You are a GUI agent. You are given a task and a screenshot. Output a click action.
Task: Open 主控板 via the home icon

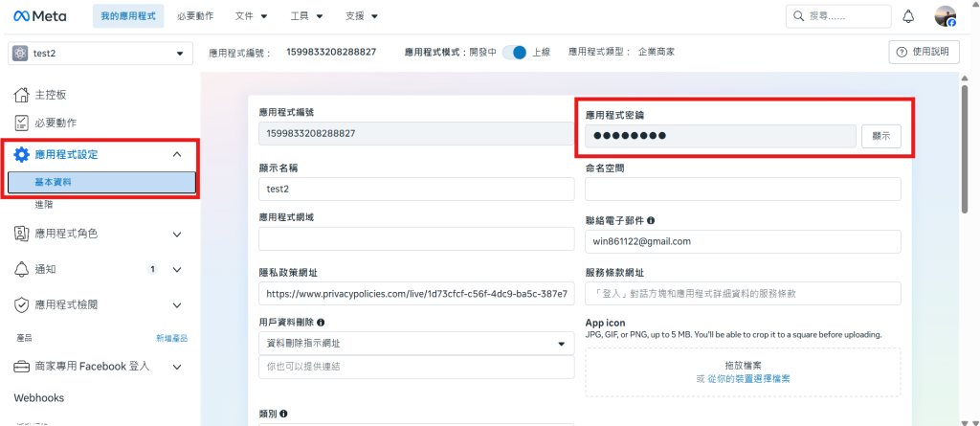(21, 95)
